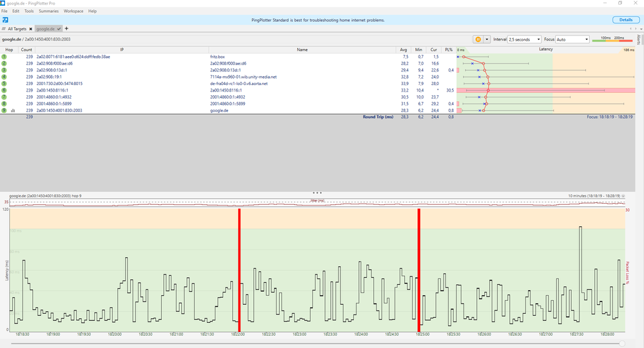Click the three-dot splitter handle above the timeline
This screenshot has width=644, height=348.
pyautogui.click(x=317, y=193)
